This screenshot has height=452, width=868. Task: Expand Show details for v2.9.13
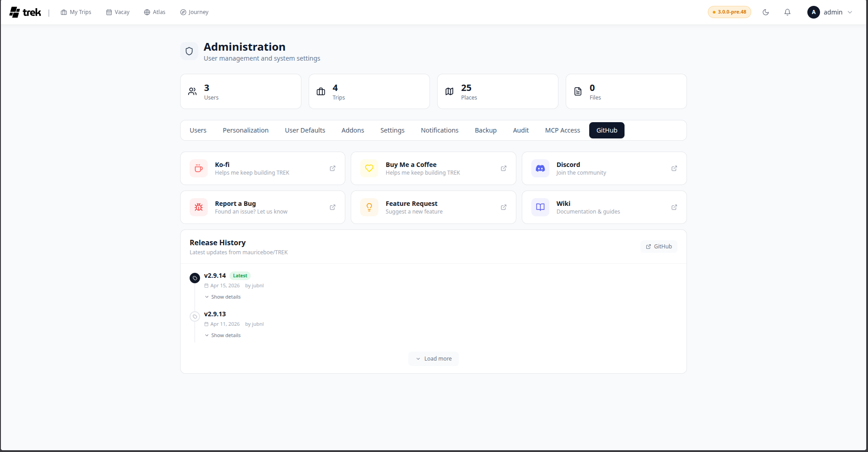(223, 335)
